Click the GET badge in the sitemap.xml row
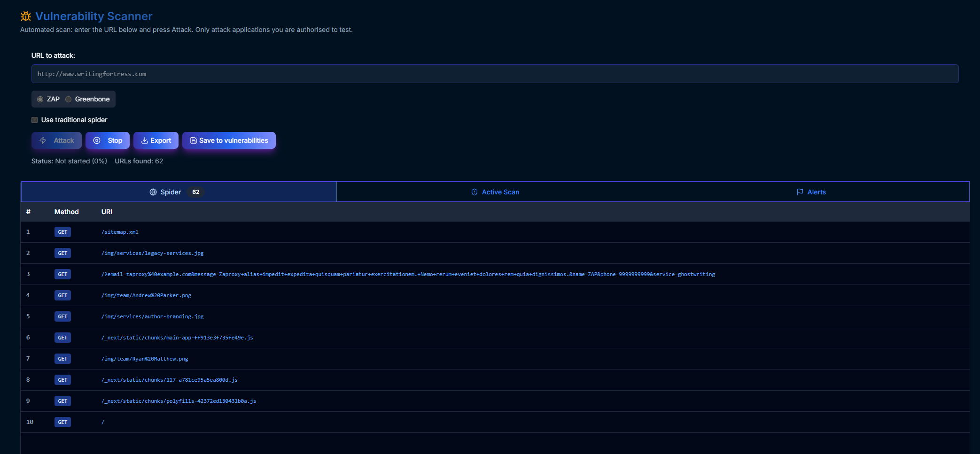 [x=62, y=232]
